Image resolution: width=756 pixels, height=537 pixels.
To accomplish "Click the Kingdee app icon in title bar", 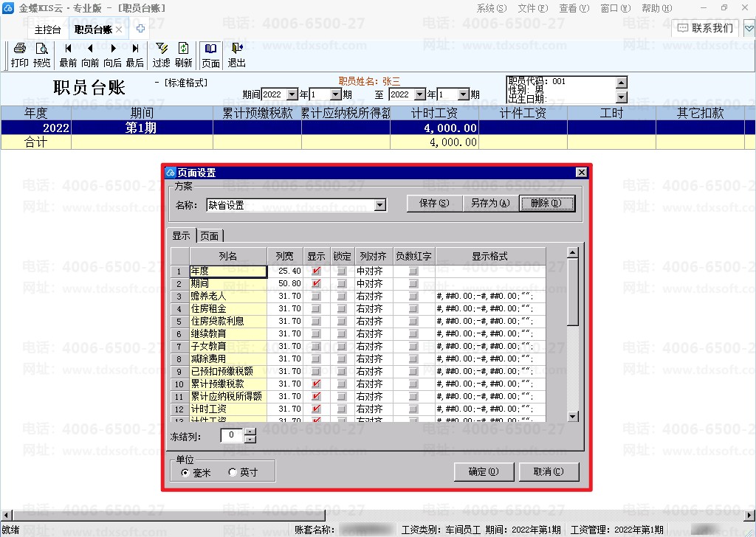I will tap(8, 7).
